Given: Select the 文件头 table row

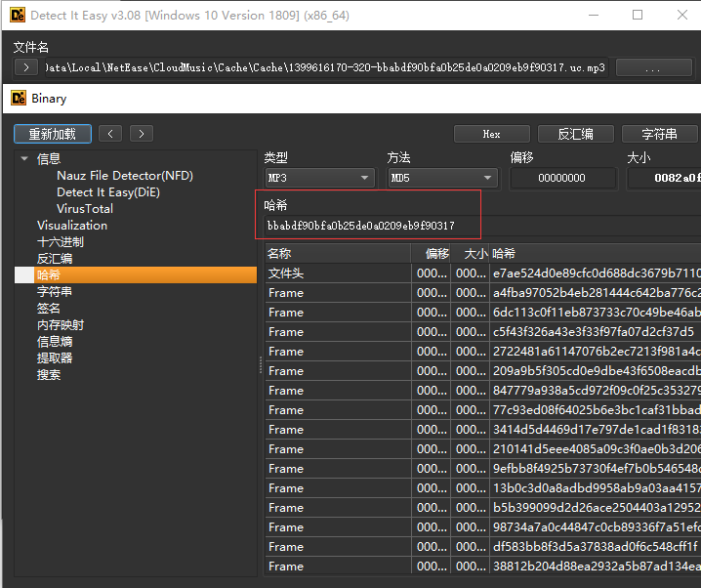Looking at the screenshot, I should point(483,273).
